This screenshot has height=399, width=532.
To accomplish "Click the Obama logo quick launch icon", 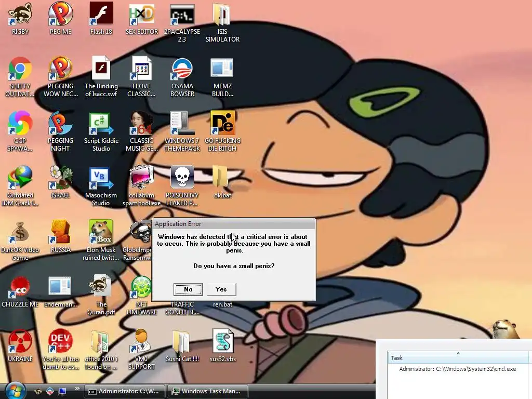I will click(50, 391).
